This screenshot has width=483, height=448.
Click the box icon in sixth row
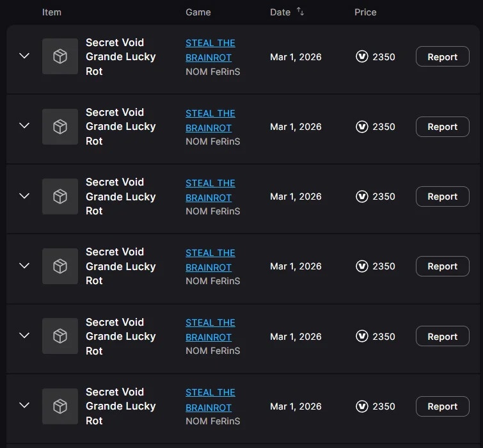pos(60,406)
